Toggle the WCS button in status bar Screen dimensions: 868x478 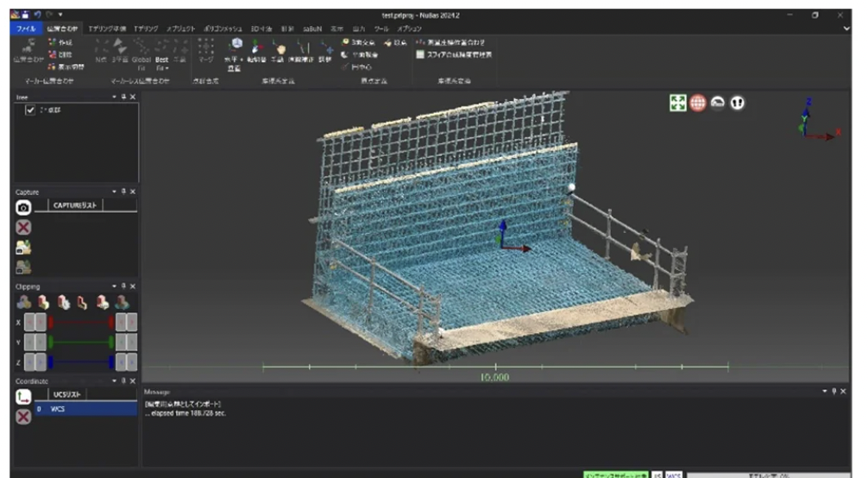(x=674, y=474)
